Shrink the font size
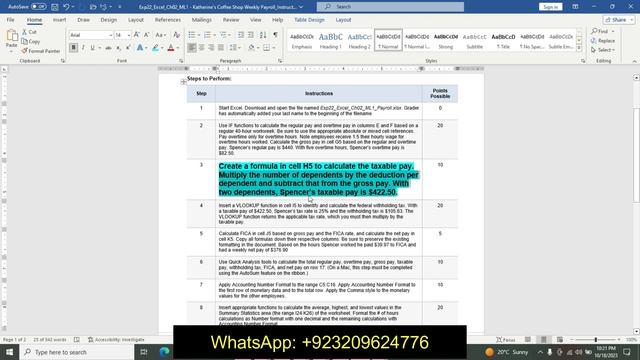The height and width of the screenshot is (360, 640). (x=147, y=35)
